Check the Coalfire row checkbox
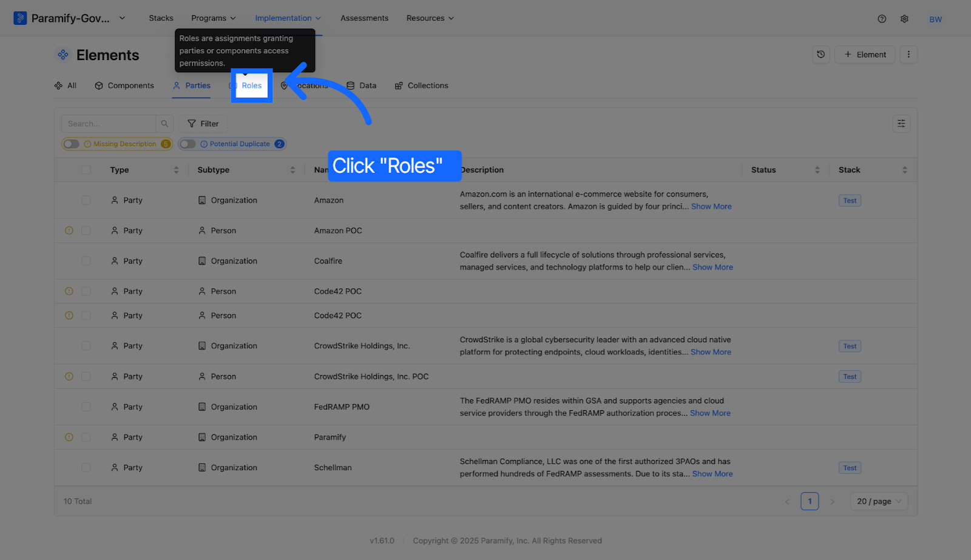 (x=86, y=261)
